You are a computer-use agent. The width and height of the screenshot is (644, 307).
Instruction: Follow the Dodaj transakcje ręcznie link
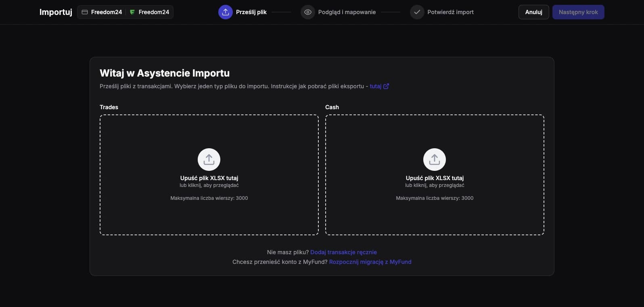(x=343, y=252)
